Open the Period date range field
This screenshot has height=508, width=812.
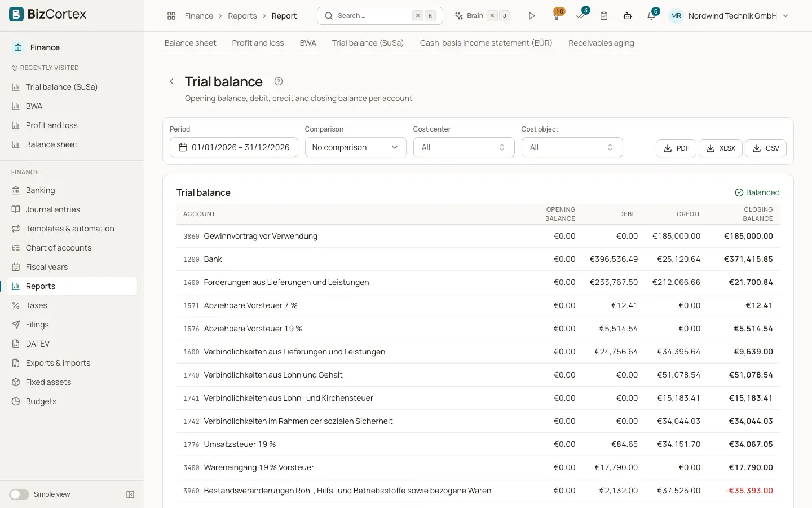point(233,147)
